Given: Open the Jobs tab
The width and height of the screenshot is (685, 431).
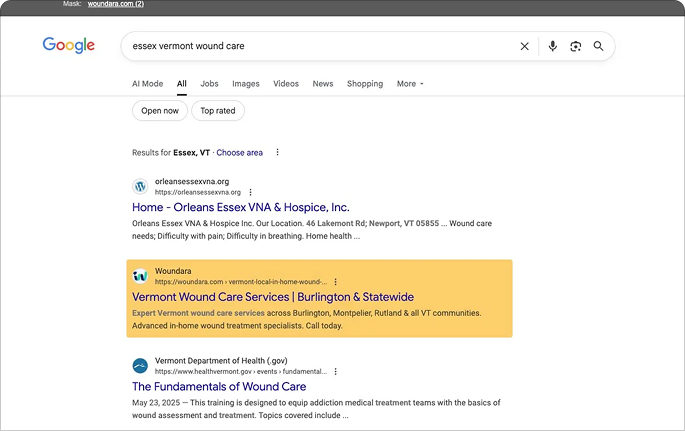Looking at the screenshot, I should (x=209, y=84).
